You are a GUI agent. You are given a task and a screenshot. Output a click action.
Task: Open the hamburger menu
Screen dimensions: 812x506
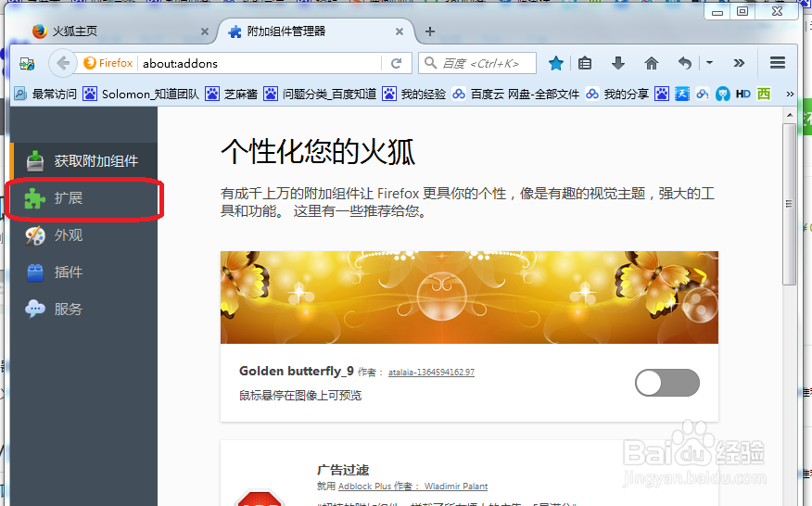(x=778, y=63)
